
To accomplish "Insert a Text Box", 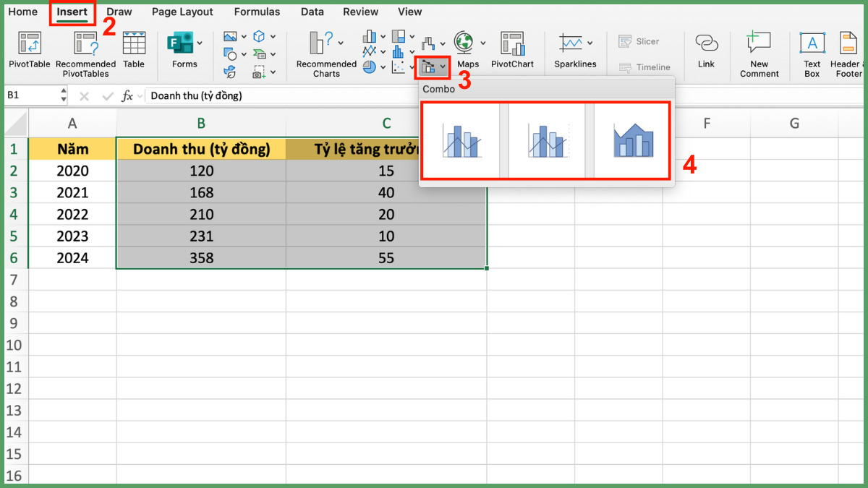I will 812,43.
